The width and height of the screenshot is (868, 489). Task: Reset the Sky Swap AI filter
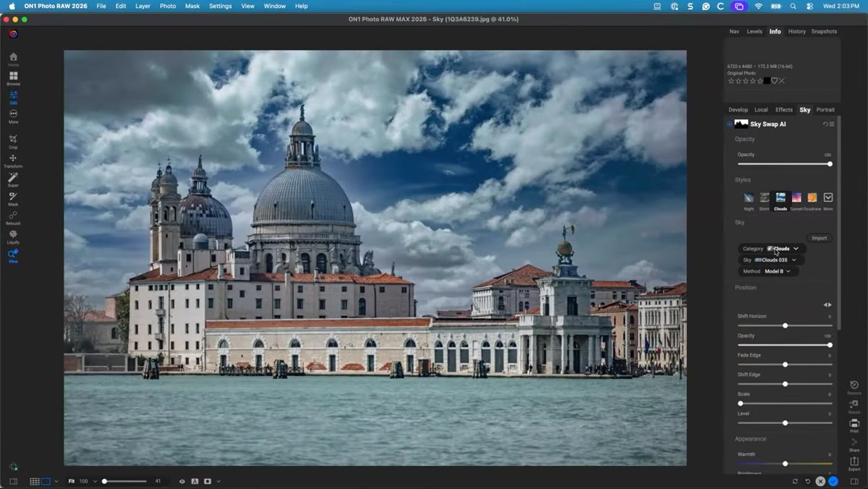click(x=825, y=124)
